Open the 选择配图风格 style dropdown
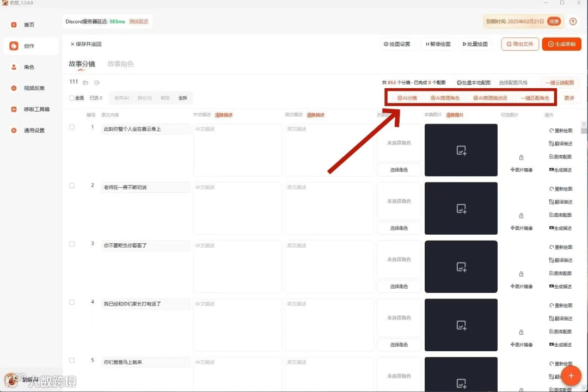This screenshot has height=392, width=588. coord(513,83)
